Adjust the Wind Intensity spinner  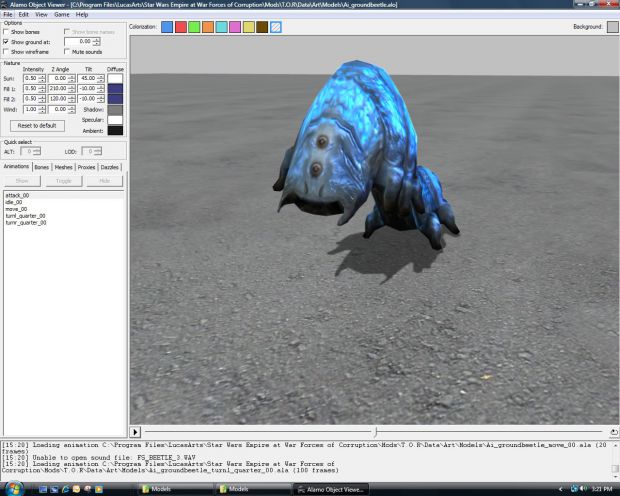pyautogui.click(x=34, y=109)
